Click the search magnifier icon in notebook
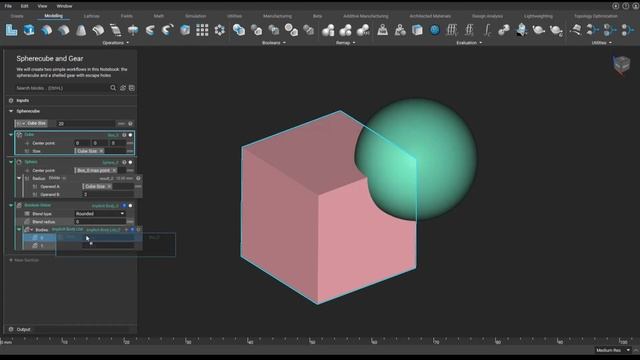Screen dimensions: 640x360 click(113, 88)
